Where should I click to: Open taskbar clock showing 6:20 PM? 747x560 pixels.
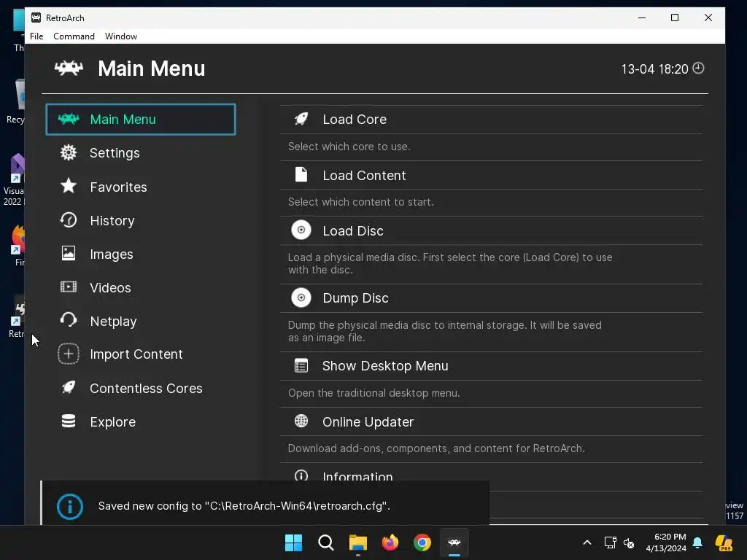click(666, 542)
